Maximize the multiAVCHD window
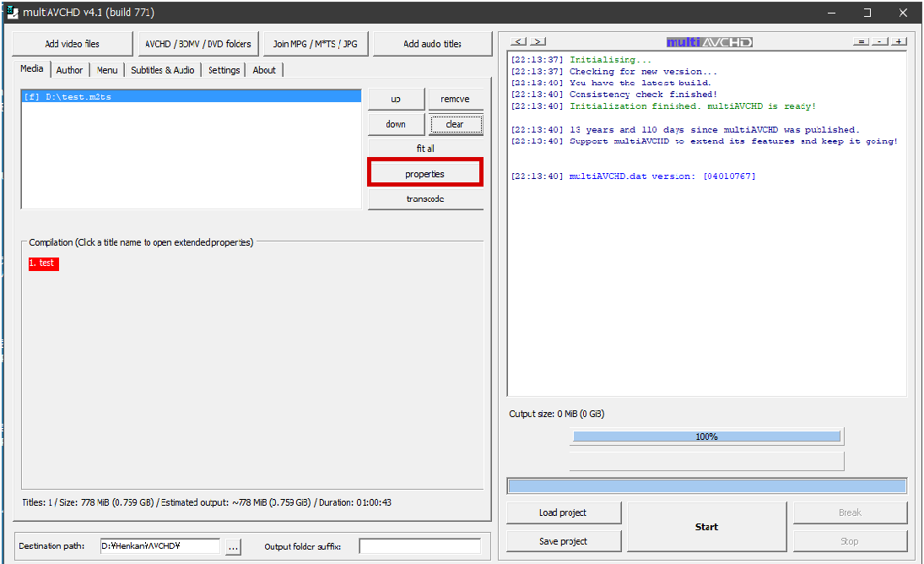The width and height of the screenshot is (924, 564). (x=867, y=13)
